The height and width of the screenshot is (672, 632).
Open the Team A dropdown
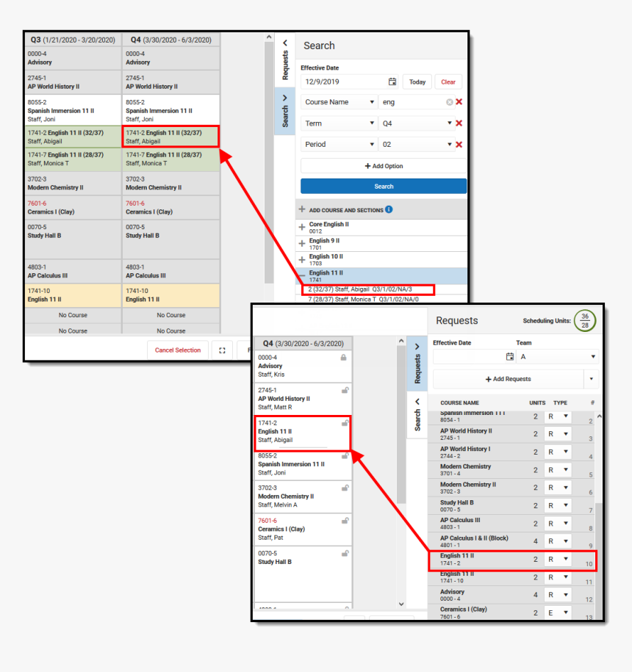[557, 357]
